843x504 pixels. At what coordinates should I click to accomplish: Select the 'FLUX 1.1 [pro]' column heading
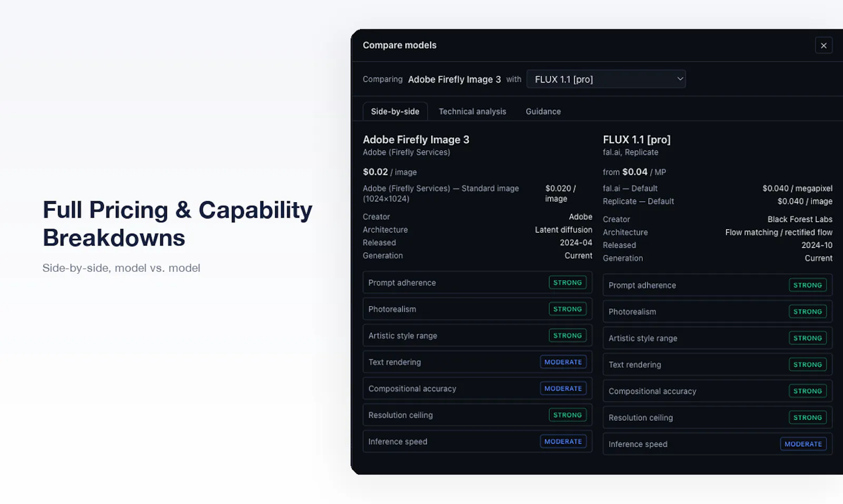click(636, 140)
